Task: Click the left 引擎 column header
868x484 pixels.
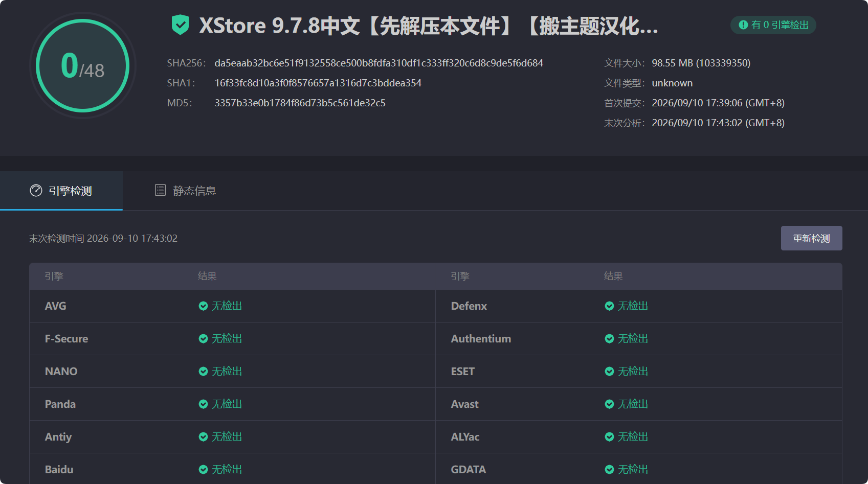Action: tap(54, 276)
